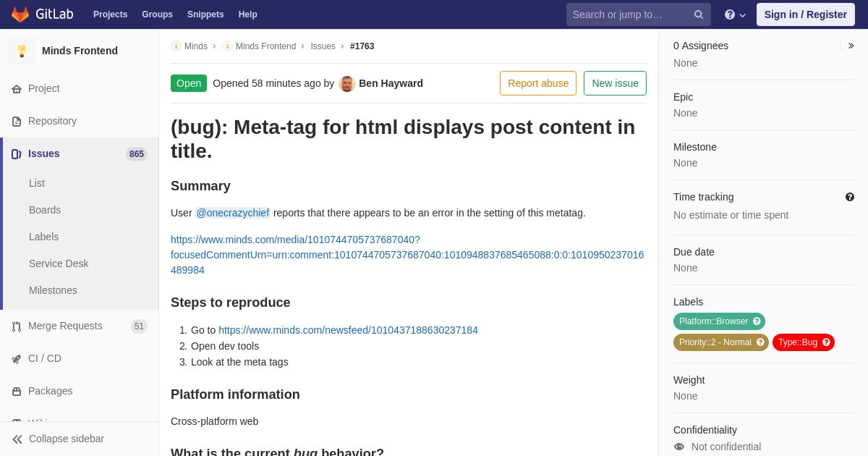
Task: Click the Time tracking help icon
Action: pos(850,197)
